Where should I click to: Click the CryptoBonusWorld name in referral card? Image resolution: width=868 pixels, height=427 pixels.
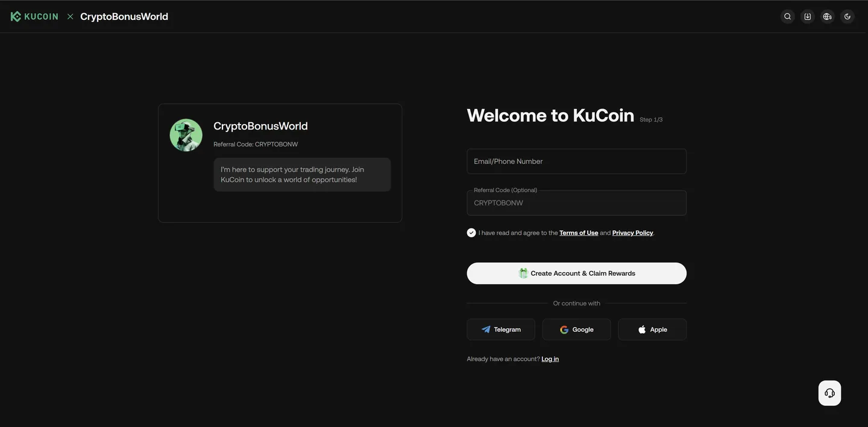[260, 126]
